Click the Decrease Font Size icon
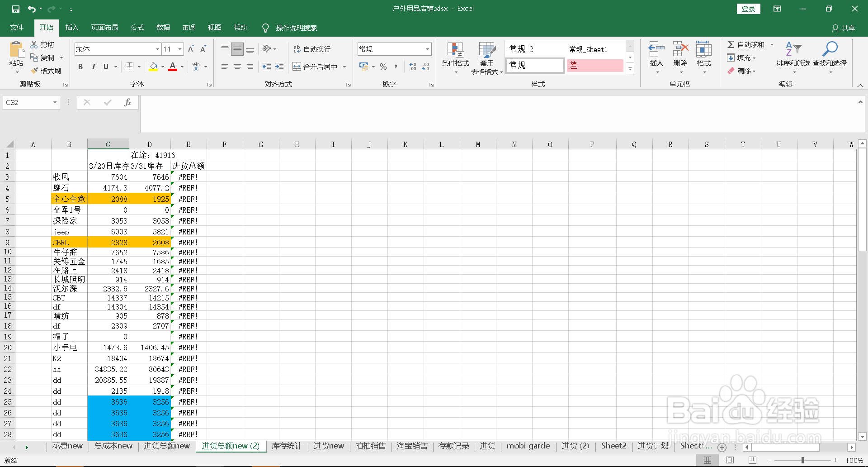This screenshot has width=868, height=467. coord(203,49)
